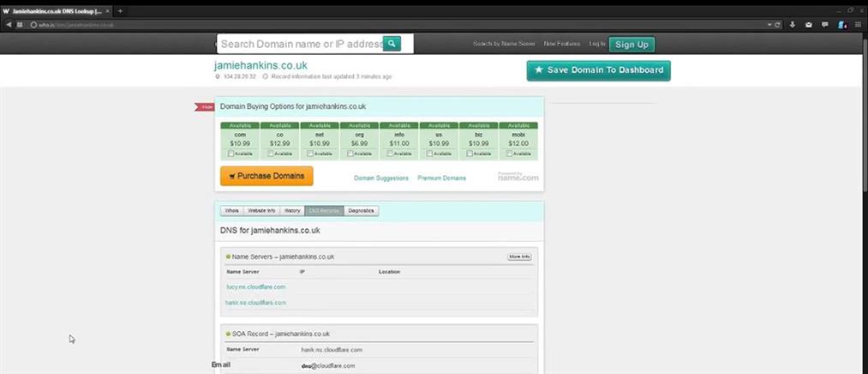
Task: Open the Diagnostics tab
Action: tap(361, 210)
